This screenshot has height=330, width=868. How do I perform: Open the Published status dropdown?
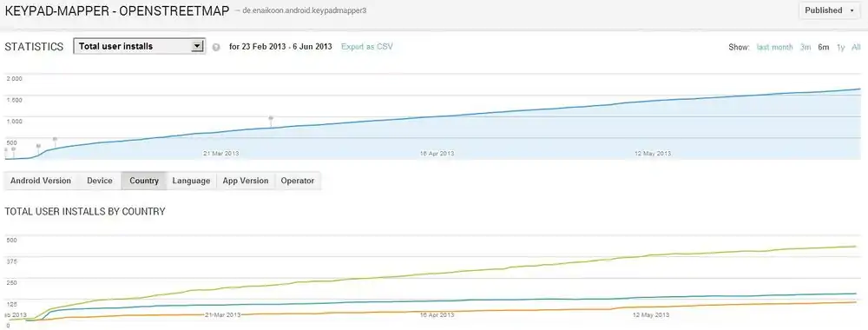[829, 10]
